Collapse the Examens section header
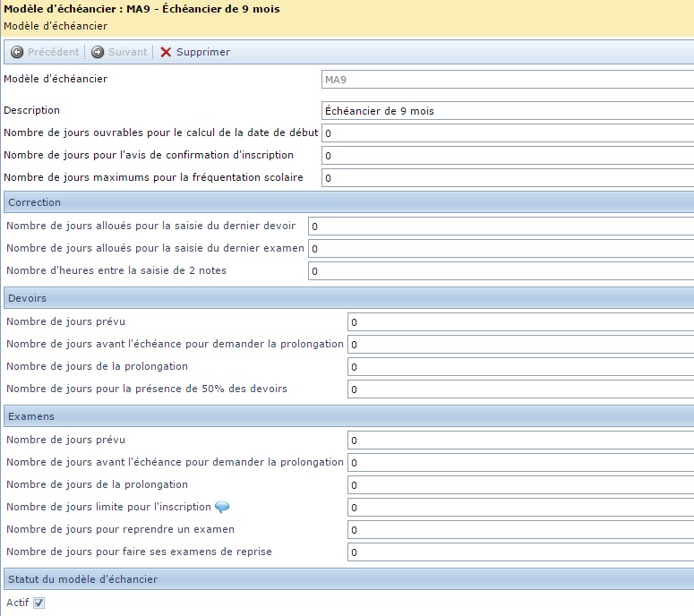Image resolution: width=694 pixels, height=616 pixels. pyautogui.click(x=347, y=417)
